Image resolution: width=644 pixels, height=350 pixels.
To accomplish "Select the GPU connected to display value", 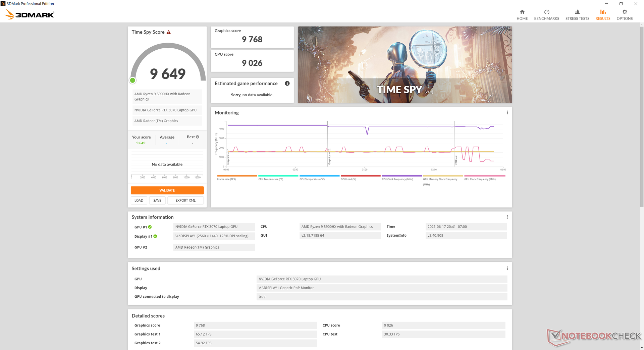I will point(382,297).
